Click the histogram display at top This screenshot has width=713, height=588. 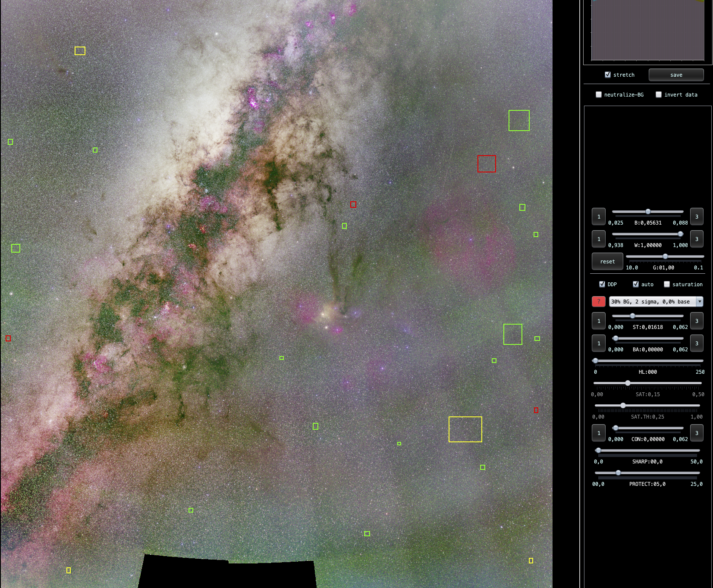648,30
